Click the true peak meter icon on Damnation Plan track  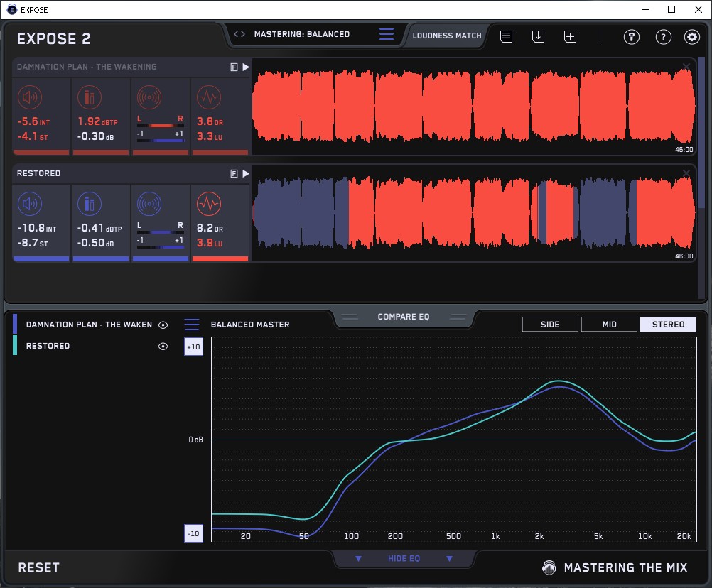89,98
